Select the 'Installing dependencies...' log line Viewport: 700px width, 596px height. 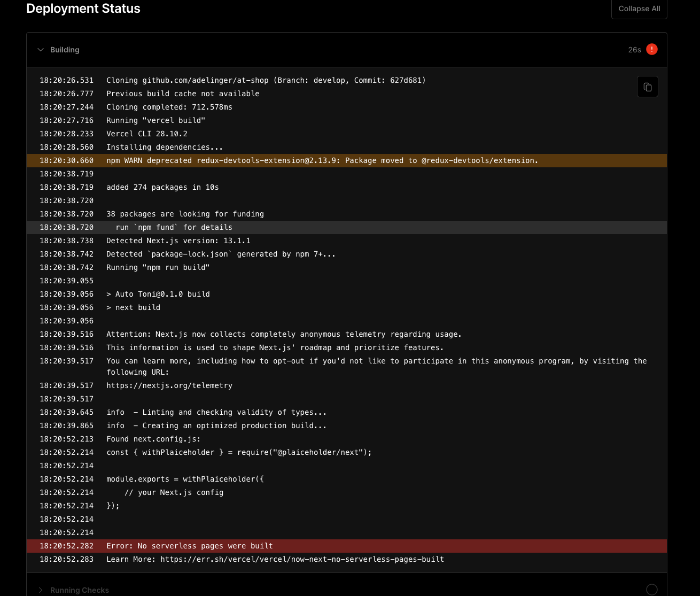click(347, 147)
